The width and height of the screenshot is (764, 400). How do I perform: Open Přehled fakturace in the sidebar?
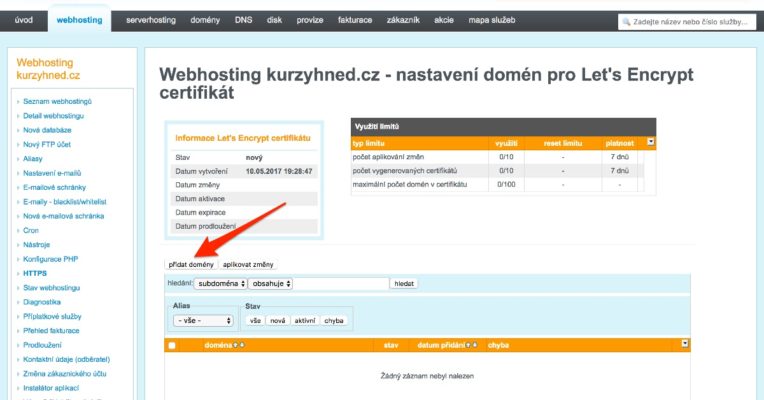(51, 331)
